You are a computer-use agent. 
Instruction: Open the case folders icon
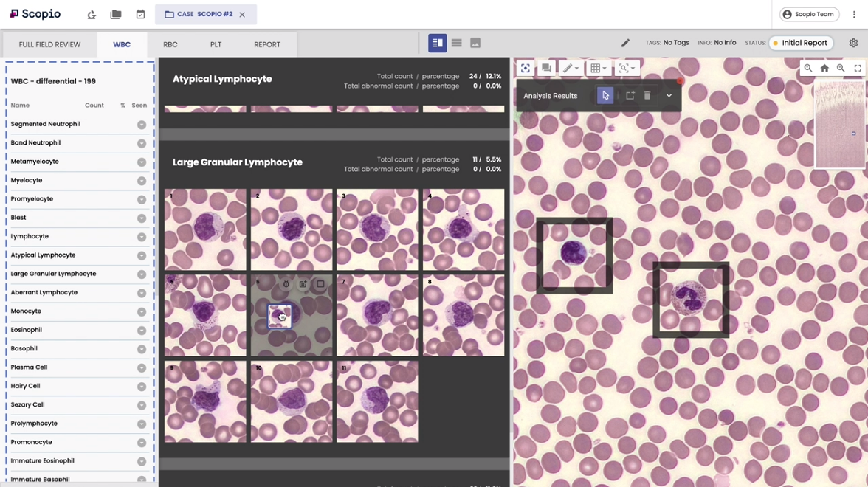116,15
